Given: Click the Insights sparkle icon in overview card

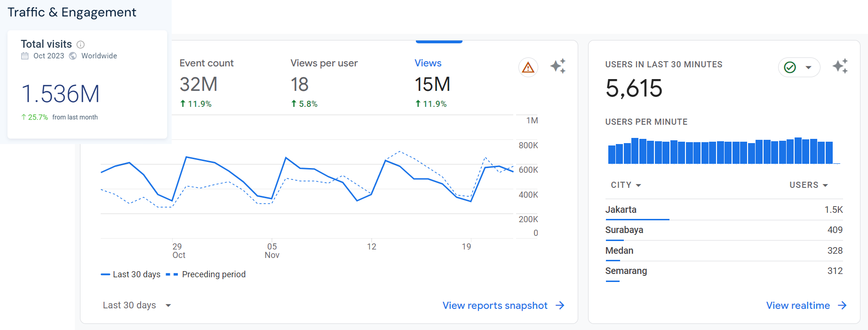Looking at the screenshot, I should coord(558,66).
